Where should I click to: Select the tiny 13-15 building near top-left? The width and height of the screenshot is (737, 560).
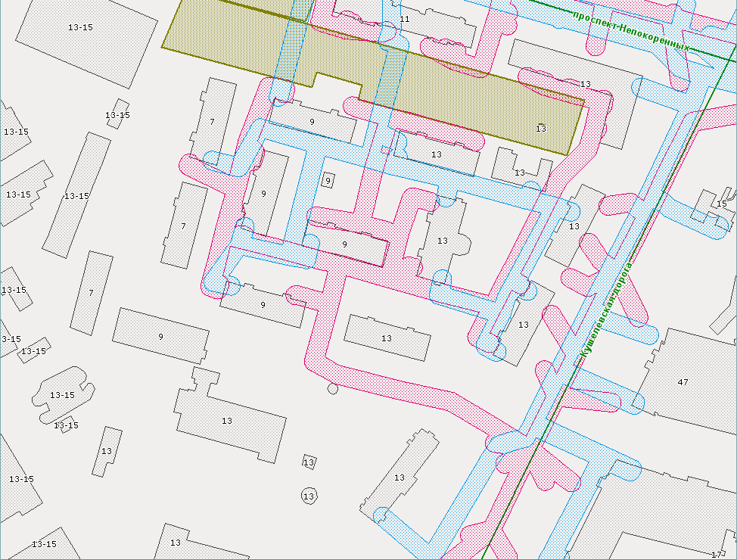117,114
